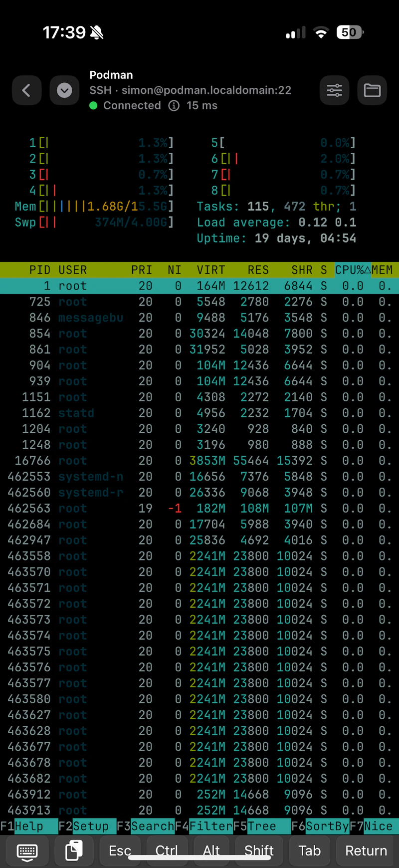Select systemd-n process row 462553
The image size is (399, 868).
[x=199, y=477]
